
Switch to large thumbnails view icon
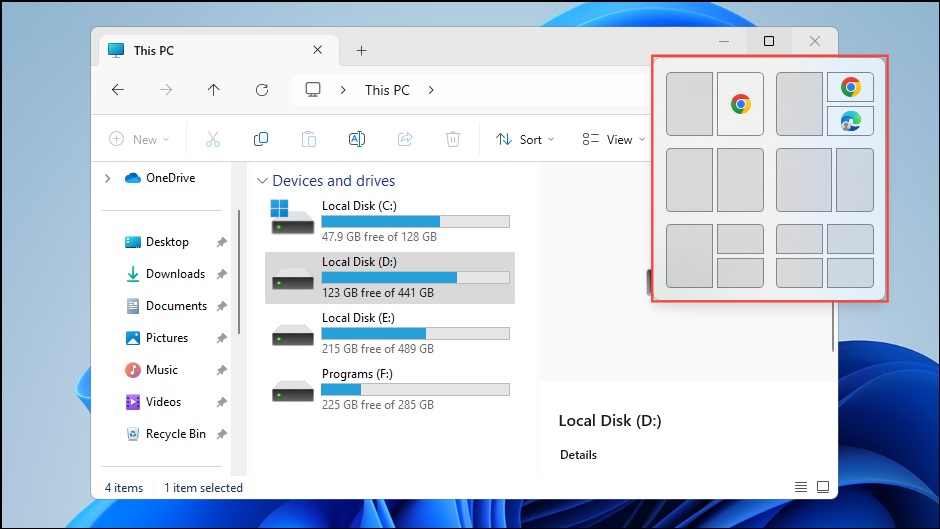pos(823,487)
